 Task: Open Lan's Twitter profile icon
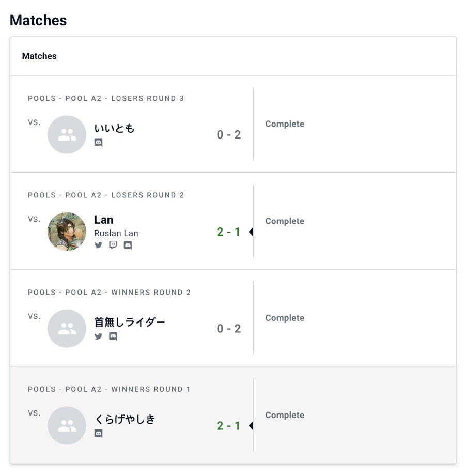pyautogui.click(x=98, y=245)
